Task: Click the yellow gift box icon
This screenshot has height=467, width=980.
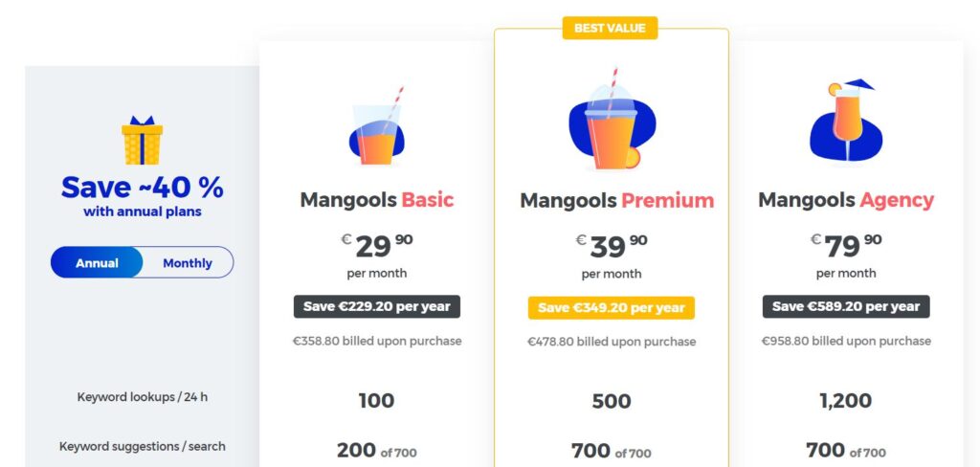Action: pyautogui.click(x=142, y=141)
